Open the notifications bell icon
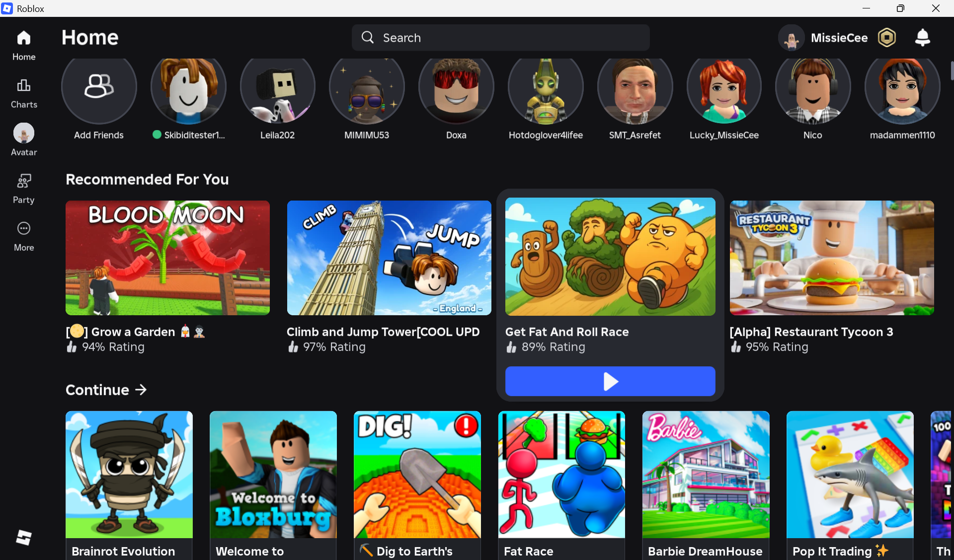The height and width of the screenshot is (560, 954). [922, 38]
